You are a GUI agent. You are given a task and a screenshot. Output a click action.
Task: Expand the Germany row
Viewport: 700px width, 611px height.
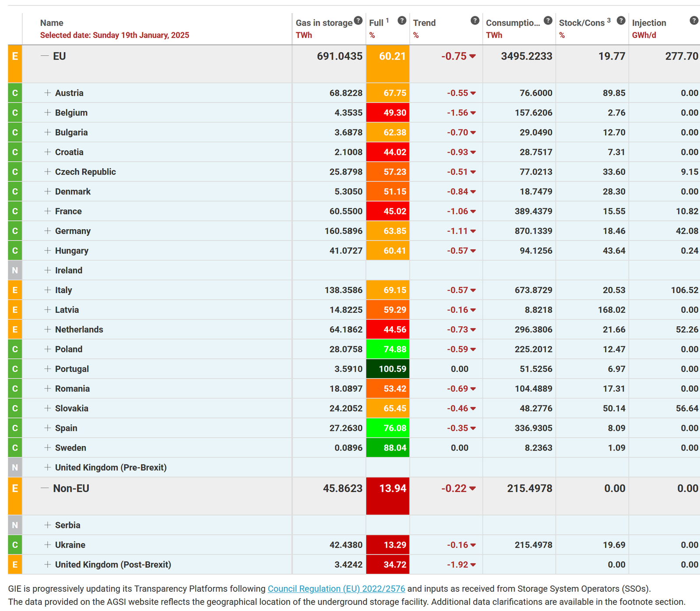[48, 231]
